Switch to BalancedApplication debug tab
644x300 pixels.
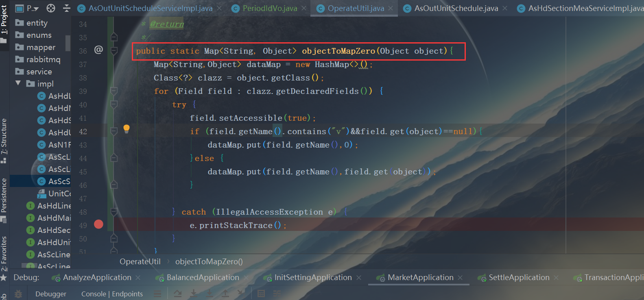[203, 277]
